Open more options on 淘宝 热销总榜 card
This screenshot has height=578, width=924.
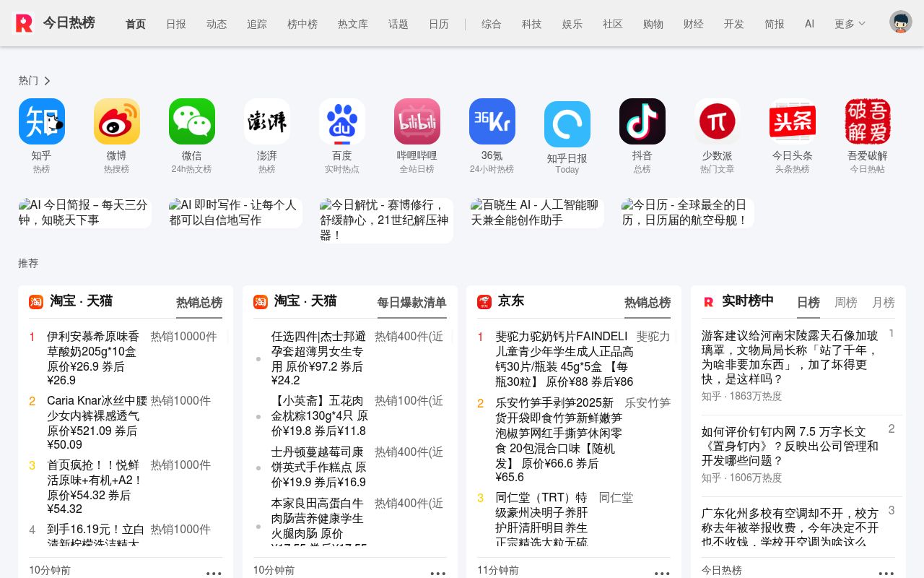pyautogui.click(x=214, y=574)
